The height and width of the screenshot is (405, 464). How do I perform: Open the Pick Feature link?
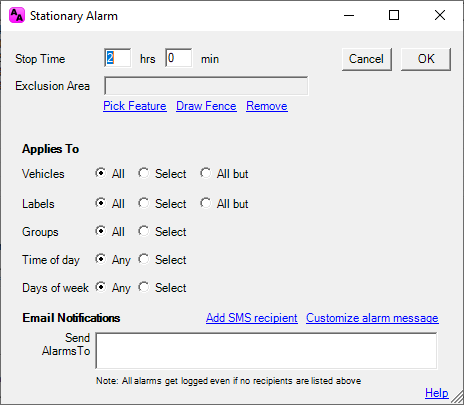[135, 106]
